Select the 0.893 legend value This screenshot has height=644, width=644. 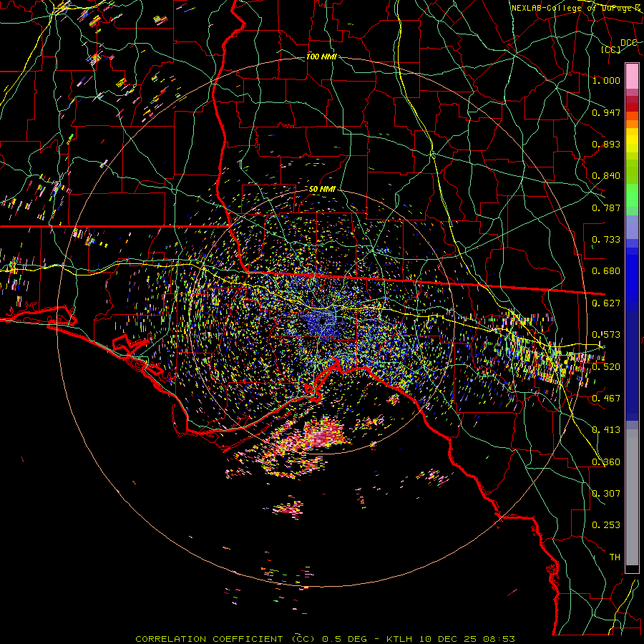coord(606,144)
